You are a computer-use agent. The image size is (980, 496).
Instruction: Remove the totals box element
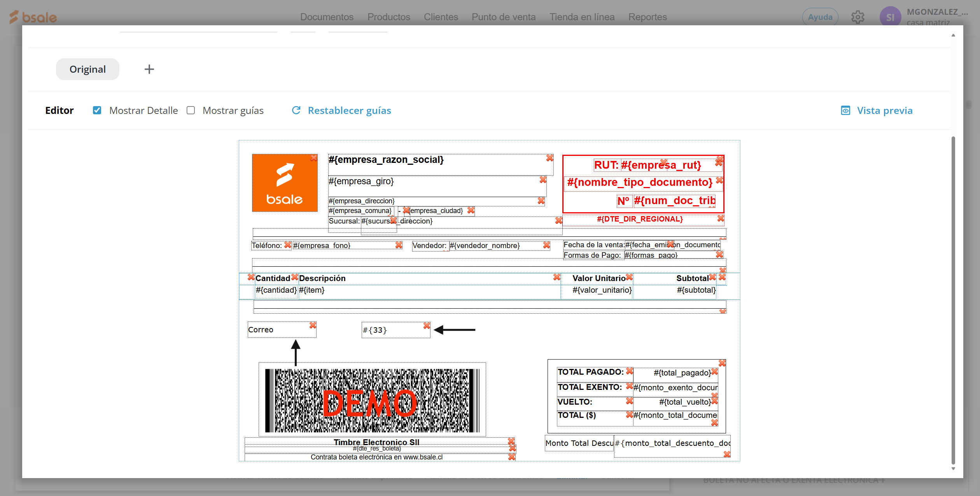[722, 363]
